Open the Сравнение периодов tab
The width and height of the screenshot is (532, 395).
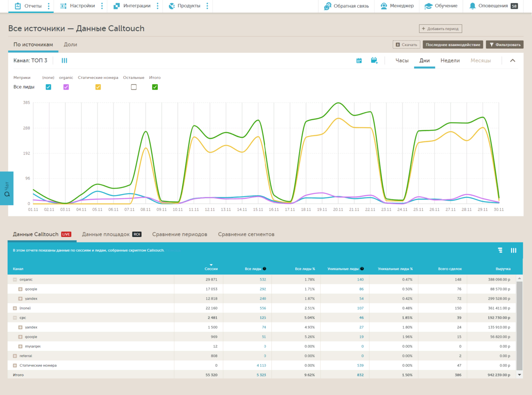click(x=180, y=234)
